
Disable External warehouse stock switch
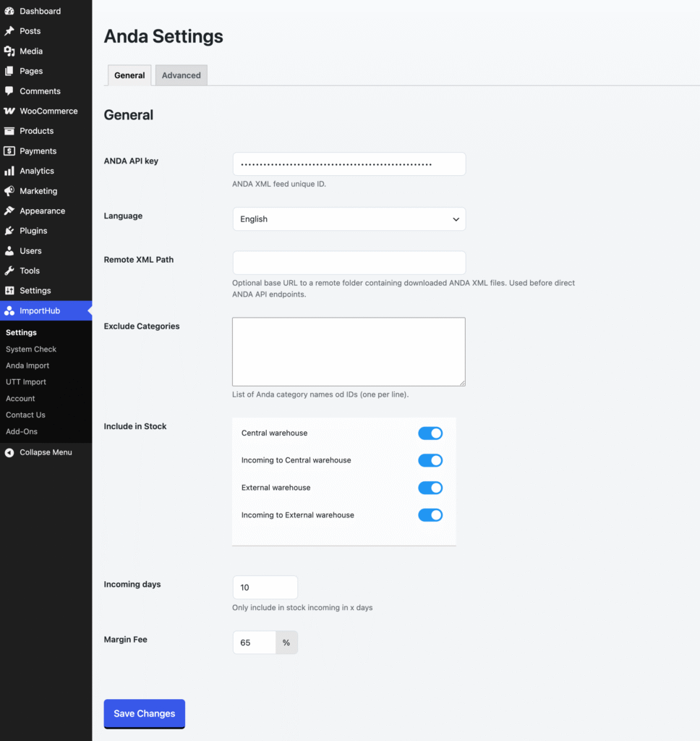pyautogui.click(x=430, y=488)
